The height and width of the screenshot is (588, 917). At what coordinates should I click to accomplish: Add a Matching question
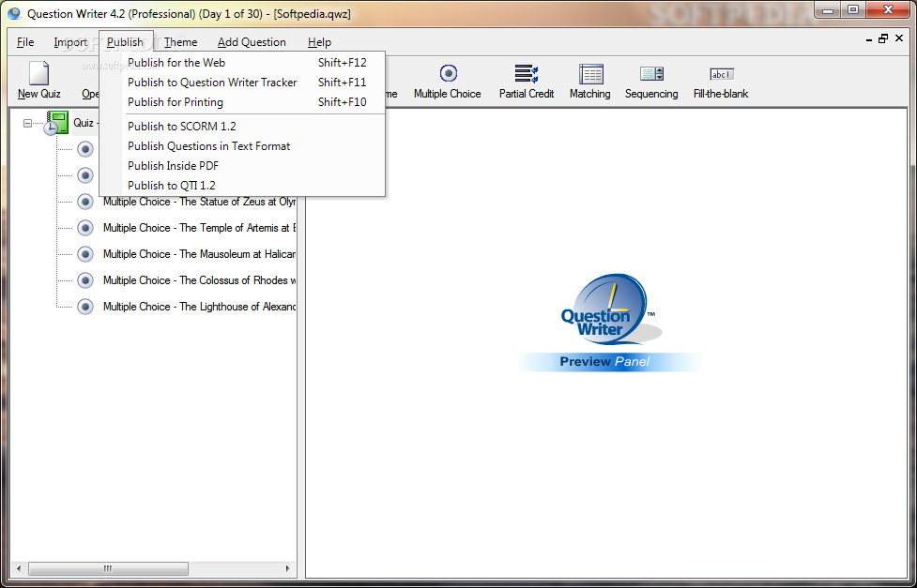click(590, 80)
